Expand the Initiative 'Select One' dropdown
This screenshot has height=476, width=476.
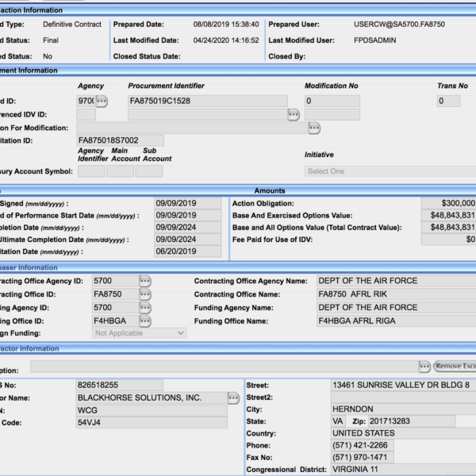[x=389, y=171]
